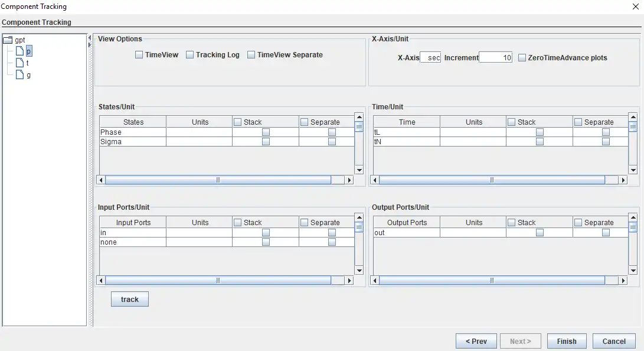The width and height of the screenshot is (644, 351).
Task: Click the X-Axis unit field
Action: point(430,58)
